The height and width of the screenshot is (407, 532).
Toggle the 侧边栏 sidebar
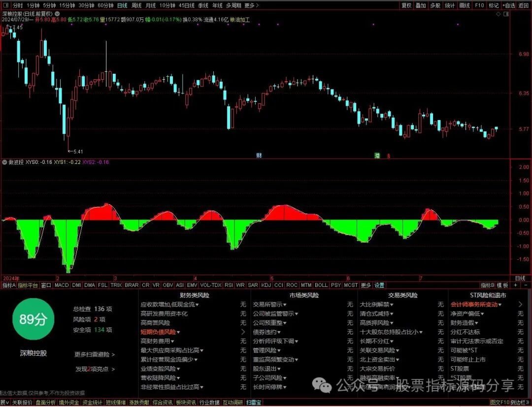519,403
